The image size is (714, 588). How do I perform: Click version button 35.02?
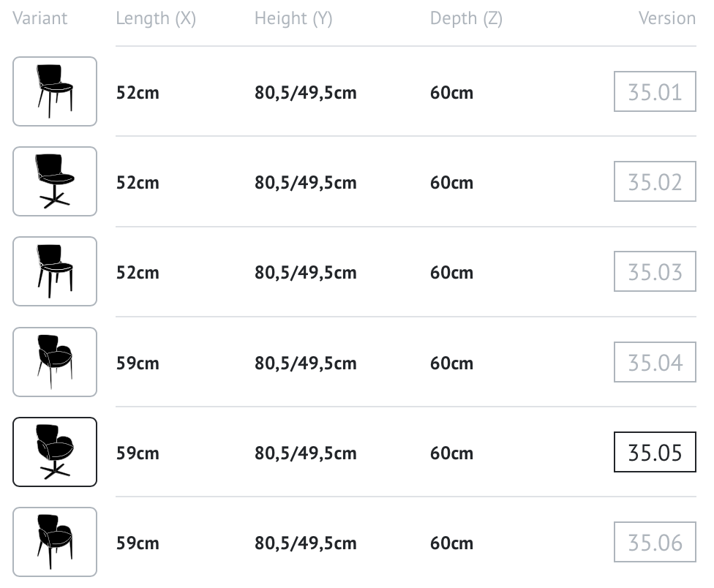655,181
